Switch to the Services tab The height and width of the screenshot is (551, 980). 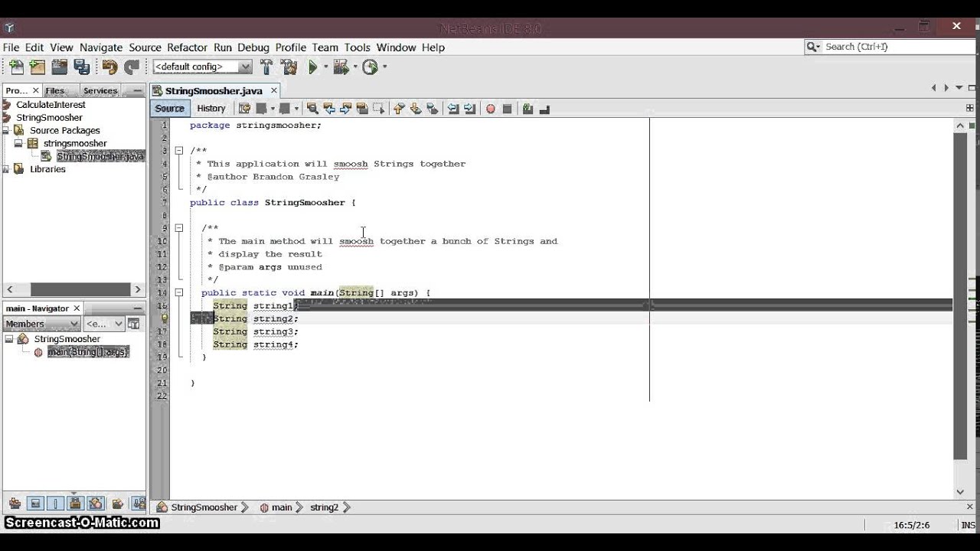[x=100, y=90]
